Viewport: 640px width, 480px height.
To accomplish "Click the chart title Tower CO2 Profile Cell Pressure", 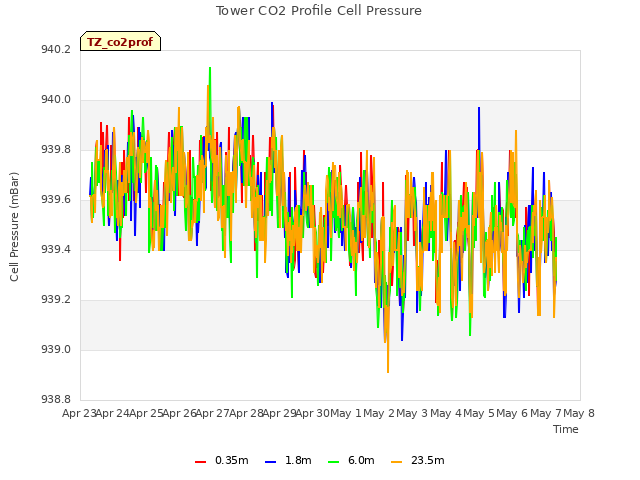I will coord(318,11).
